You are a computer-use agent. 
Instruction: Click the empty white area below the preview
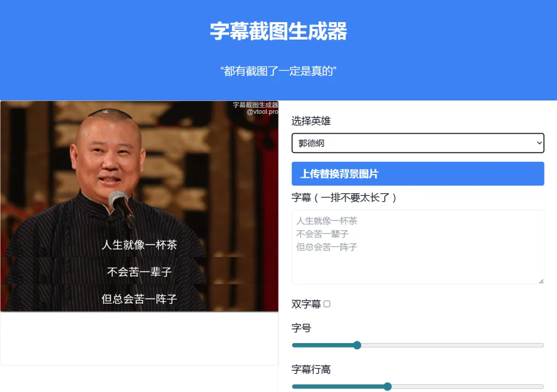[x=139, y=338]
